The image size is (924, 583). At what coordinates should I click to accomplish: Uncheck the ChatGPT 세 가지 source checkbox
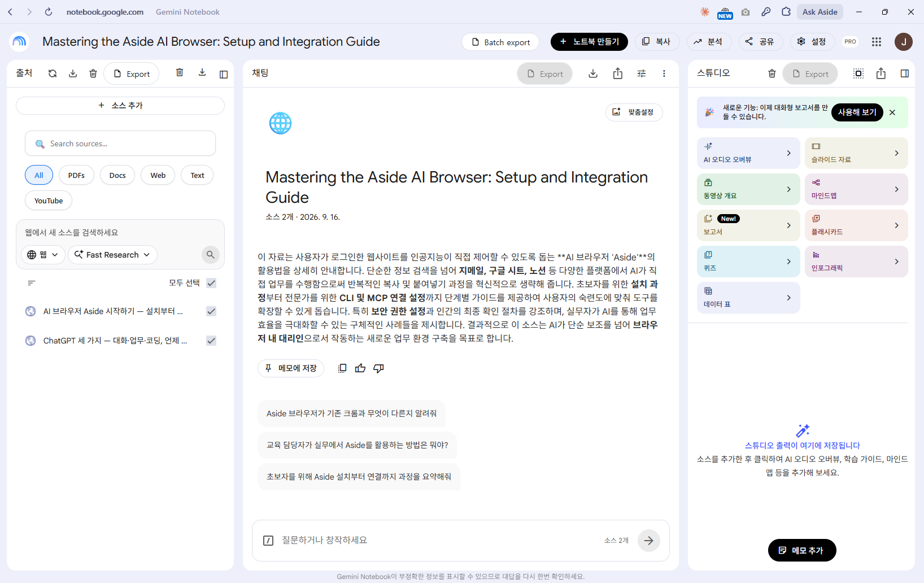tap(211, 341)
